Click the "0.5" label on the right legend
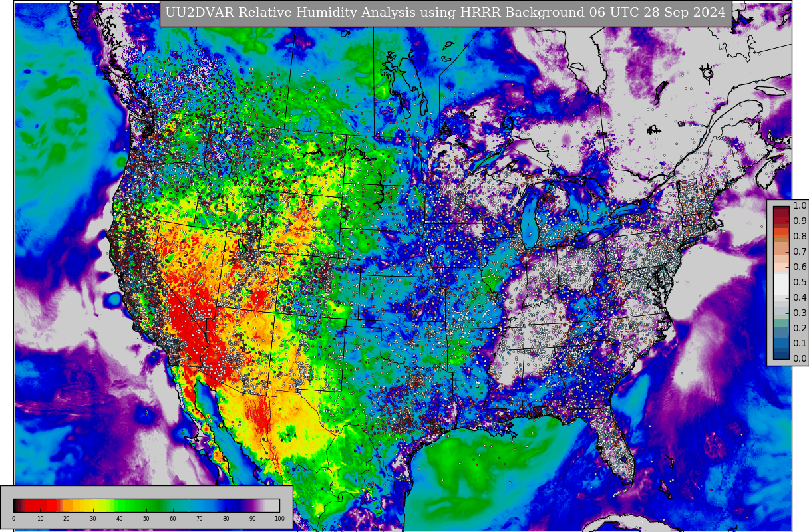809x532 pixels. click(x=800, y=282)
